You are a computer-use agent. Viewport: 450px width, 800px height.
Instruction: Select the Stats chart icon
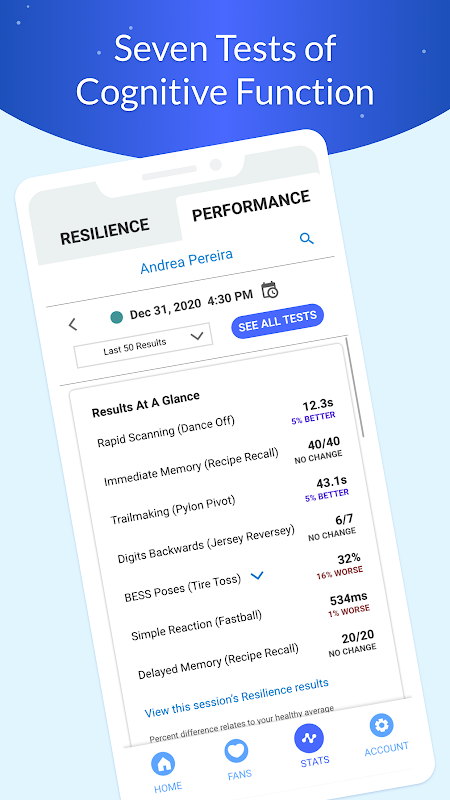pyautogui.click(x=309, y=738)
